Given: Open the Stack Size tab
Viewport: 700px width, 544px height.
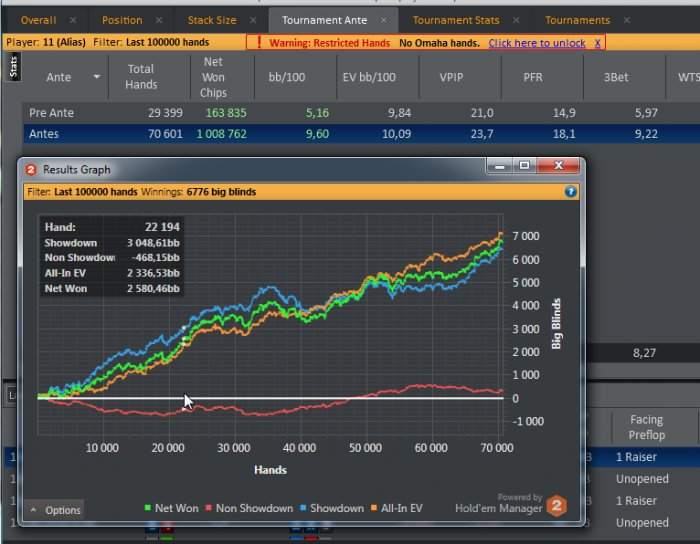Looking at the screenshot, I should [x=212, y=20].
